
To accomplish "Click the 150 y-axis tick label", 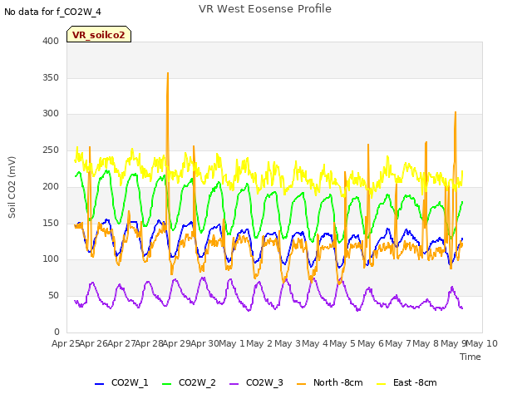I will (x=51, y=224).
